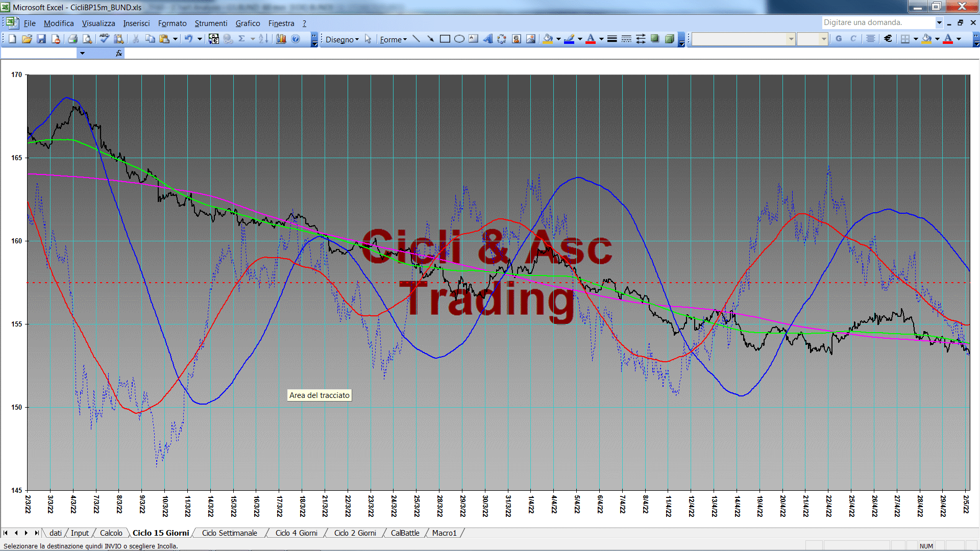Select the Select Objects arrow tool

tap(368, 39)
